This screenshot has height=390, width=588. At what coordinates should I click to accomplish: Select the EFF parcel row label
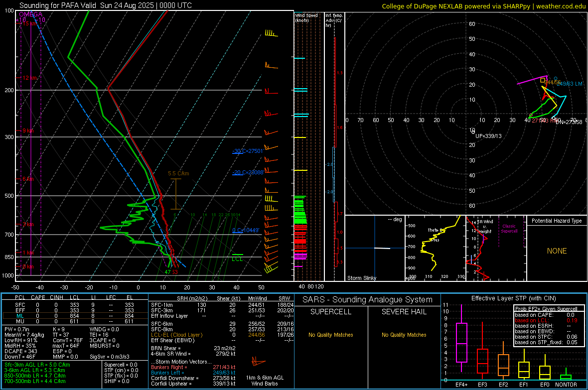(20, 310)
